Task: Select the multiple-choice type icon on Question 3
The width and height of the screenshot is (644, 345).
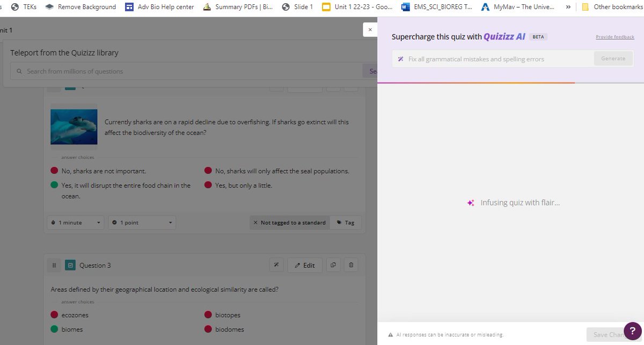Action: pos(70,265)
